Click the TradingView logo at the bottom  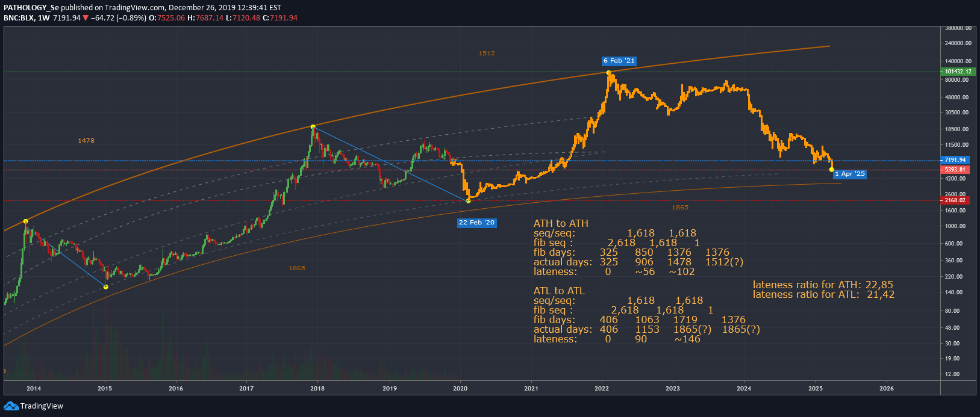pos(34,406)
